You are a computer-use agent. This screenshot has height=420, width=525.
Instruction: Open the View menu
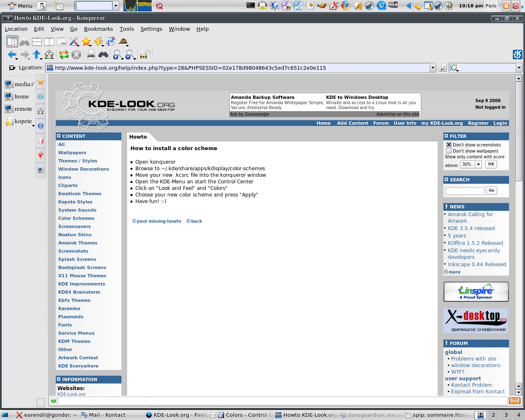[57, 29]
